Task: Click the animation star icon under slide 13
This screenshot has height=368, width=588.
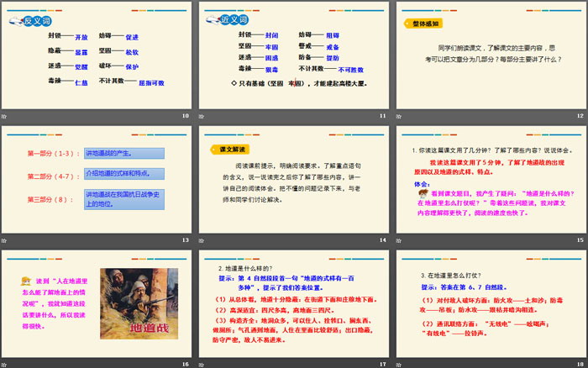Action: pyautogui.click(x=4, y=240)
